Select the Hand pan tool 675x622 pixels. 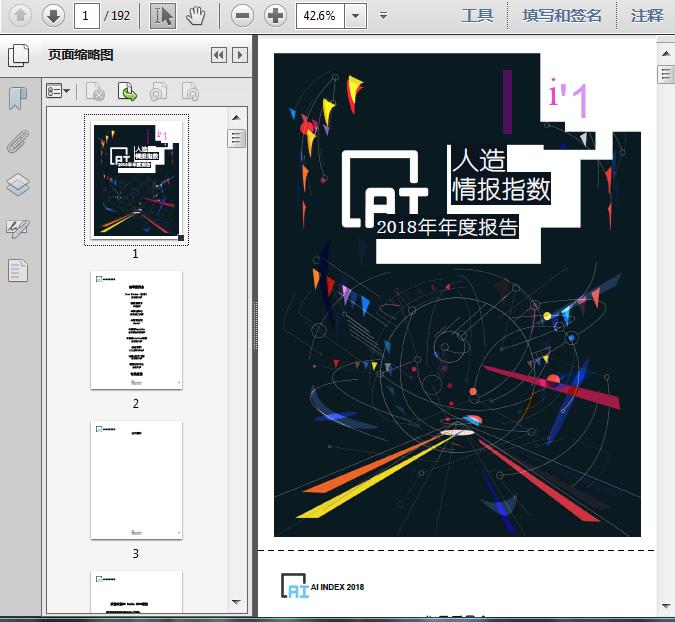coord(196,15)
